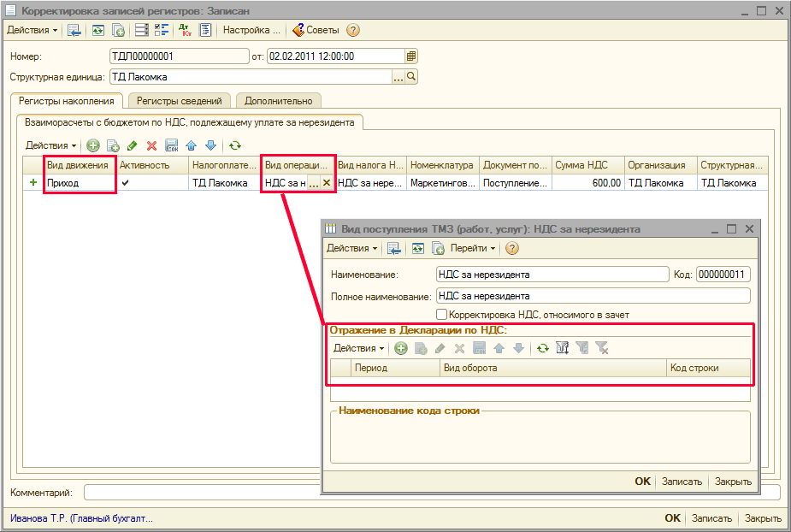Open the Дополнительно tab

click(278, 101)
